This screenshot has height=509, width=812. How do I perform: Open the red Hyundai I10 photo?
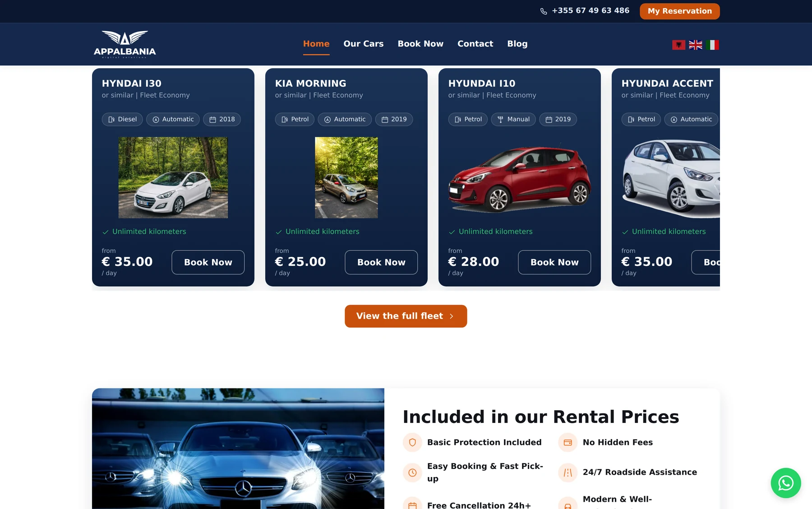coord(520,178)
